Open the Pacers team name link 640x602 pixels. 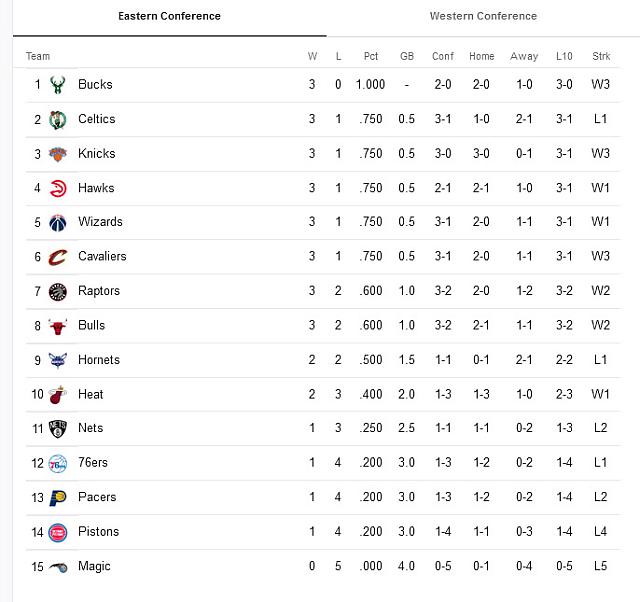click(x=97, y=497)
